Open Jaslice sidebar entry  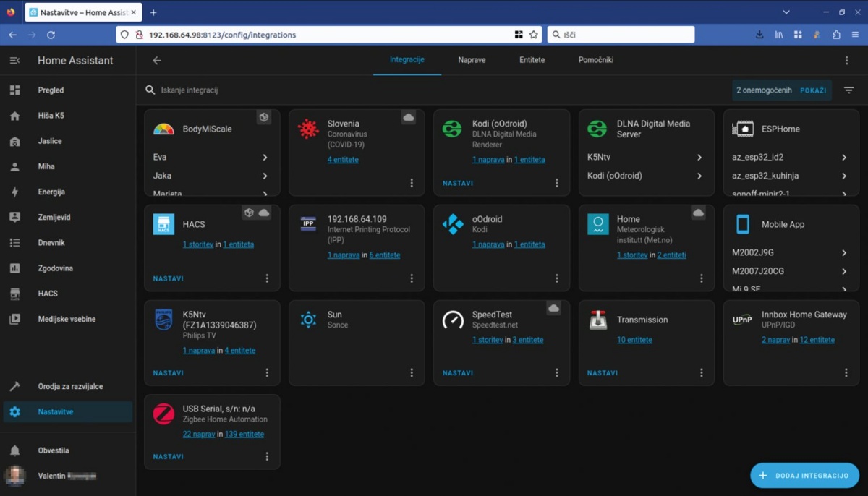[68, 141]
